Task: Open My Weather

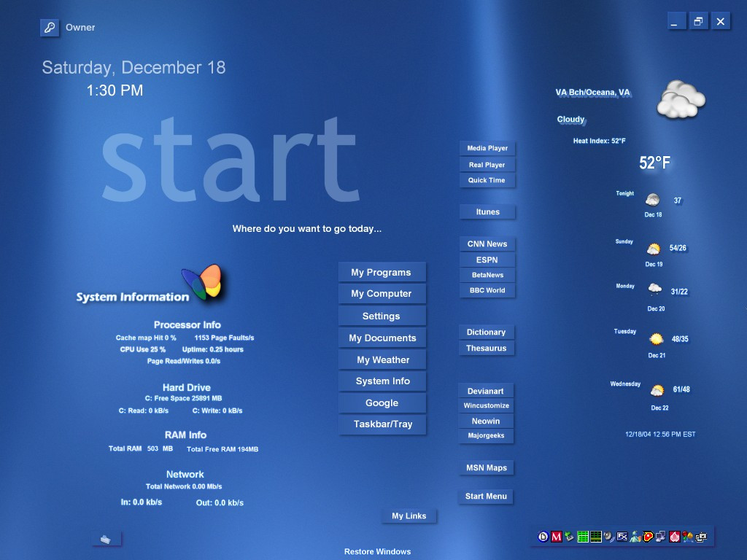Action: click(x=382, y=359)
